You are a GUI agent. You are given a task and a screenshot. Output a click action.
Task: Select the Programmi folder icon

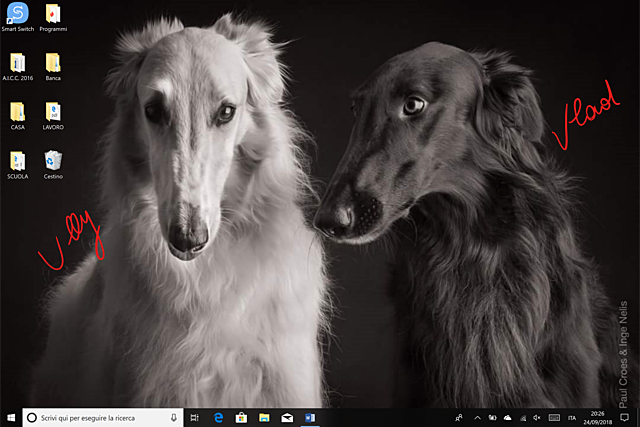click(x=53, y=17)
